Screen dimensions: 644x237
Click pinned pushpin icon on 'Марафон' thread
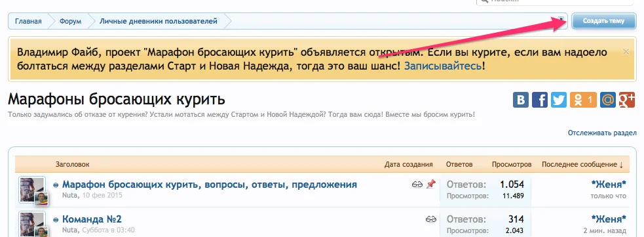431,184
